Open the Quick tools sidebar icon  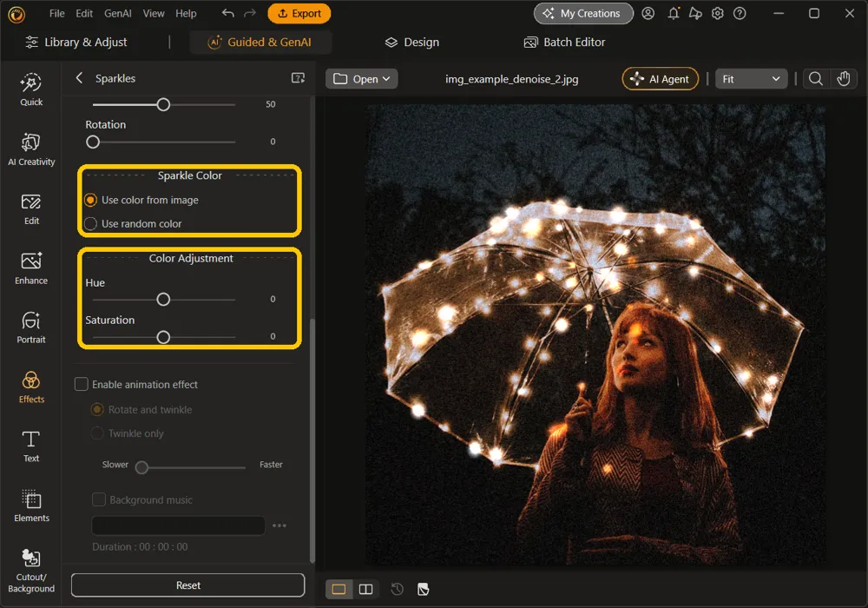[31, 89]
